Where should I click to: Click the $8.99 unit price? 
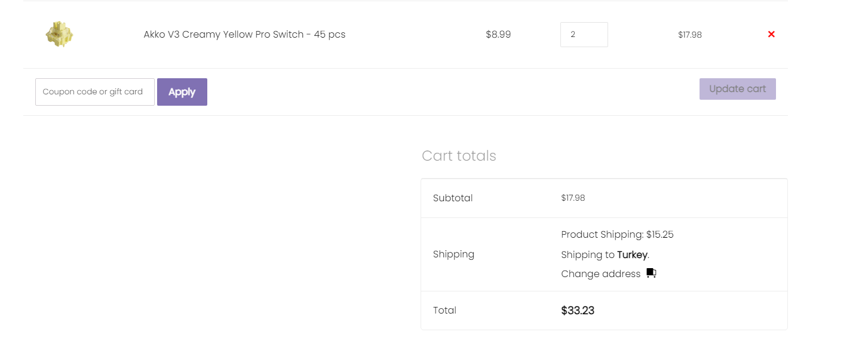(498, 35)
